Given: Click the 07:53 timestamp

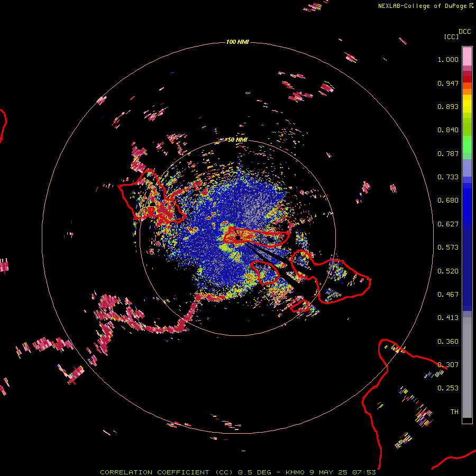Looking at the screenshot, I should [x=364, y=472].
